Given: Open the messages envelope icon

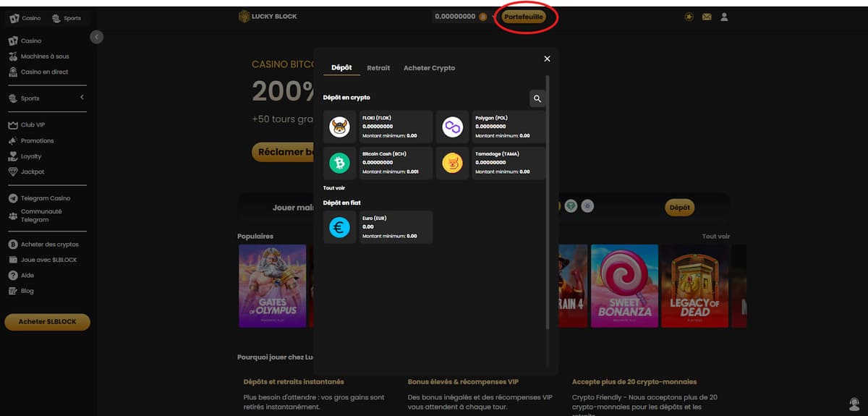Looking at the screenshot, I should [x=707, y=17].
